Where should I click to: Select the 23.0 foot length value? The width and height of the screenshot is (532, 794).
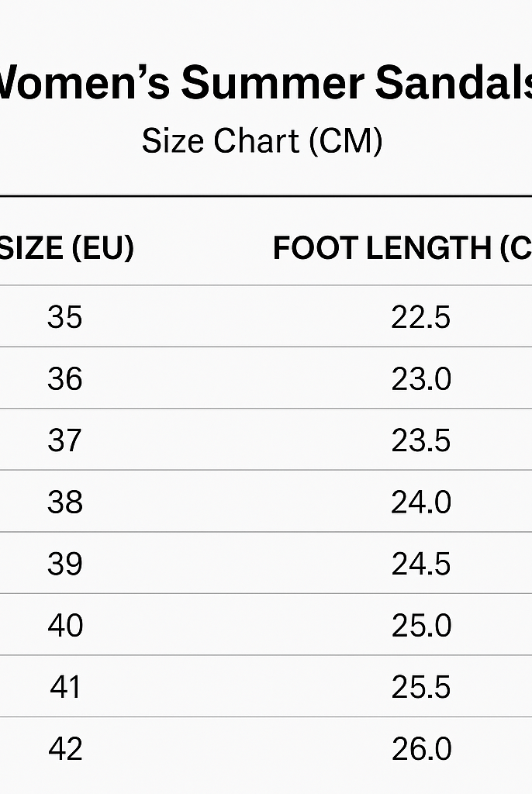coord(421,378)
